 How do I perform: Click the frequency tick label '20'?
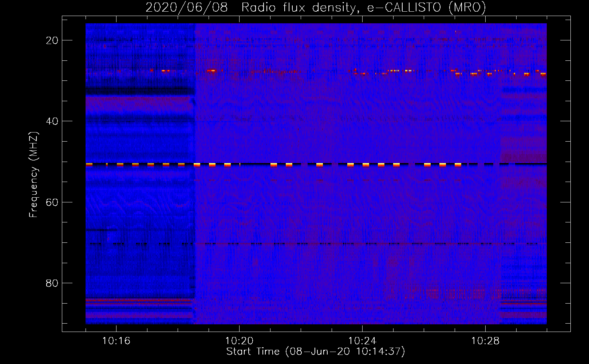(x=52, y=40)
